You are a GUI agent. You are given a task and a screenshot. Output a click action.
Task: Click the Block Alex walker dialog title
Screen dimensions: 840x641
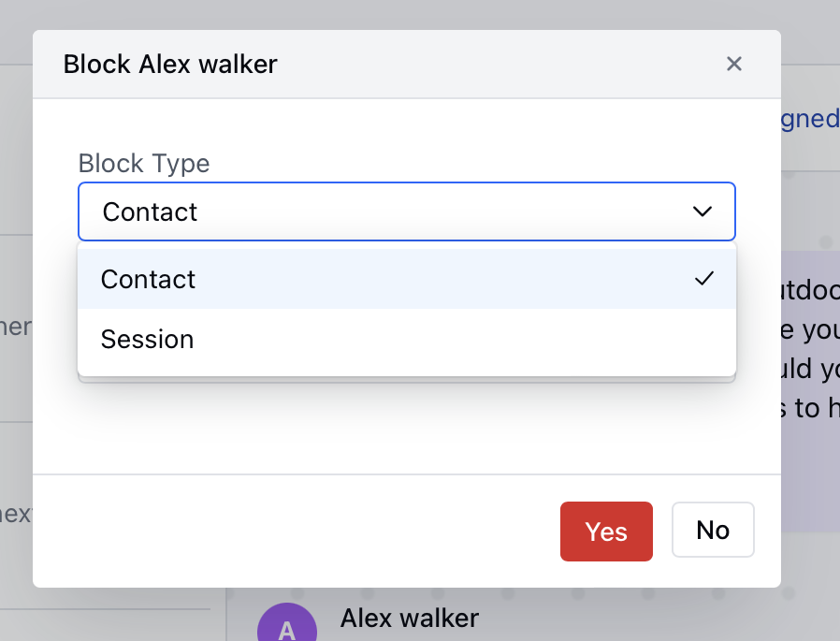pyautogui.click(x=169, y=64)
